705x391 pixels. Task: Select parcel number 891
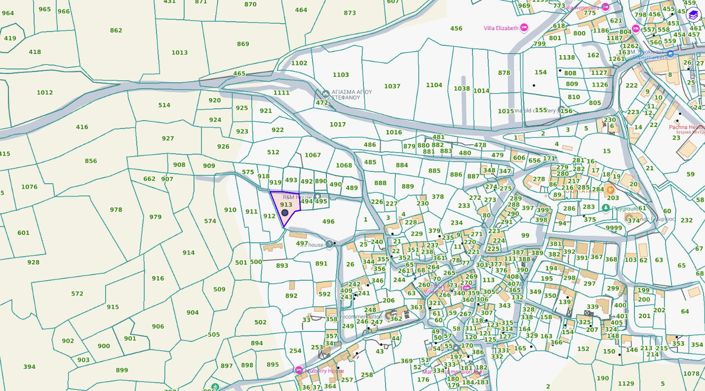[321, 264]
